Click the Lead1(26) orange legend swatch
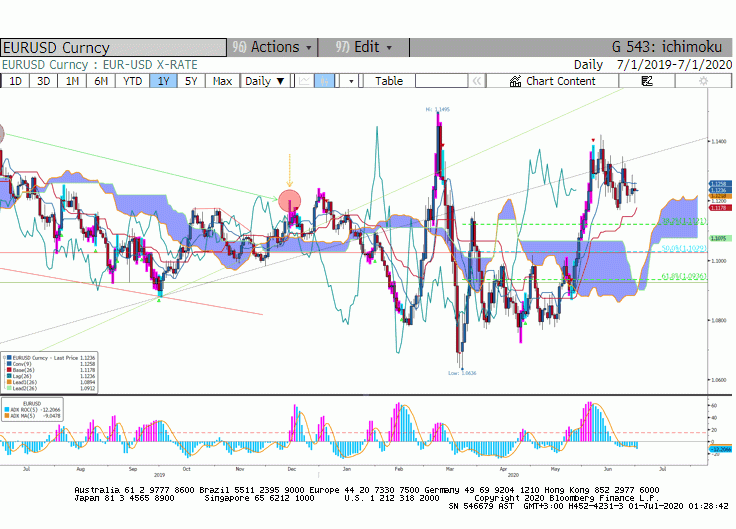This screenshot has width=736, height=529. [9, 382]
